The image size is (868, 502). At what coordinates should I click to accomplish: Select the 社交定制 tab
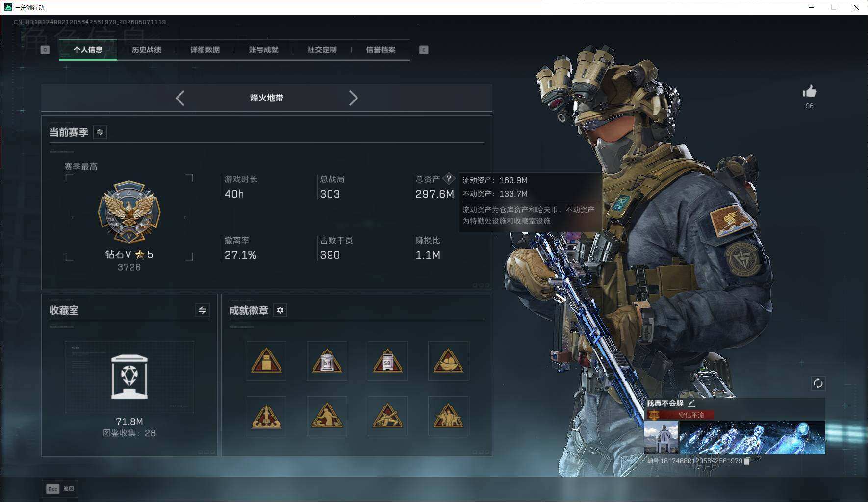click(322, 50)
